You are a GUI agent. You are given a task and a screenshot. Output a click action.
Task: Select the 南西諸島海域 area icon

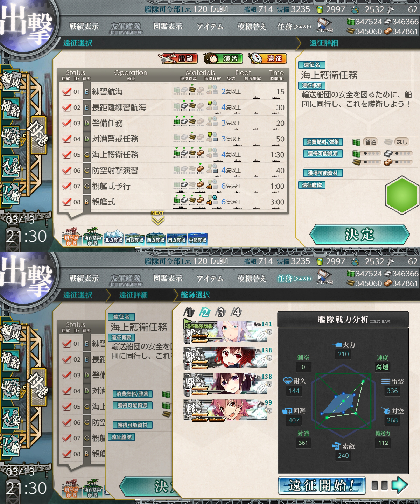point(92,237)
